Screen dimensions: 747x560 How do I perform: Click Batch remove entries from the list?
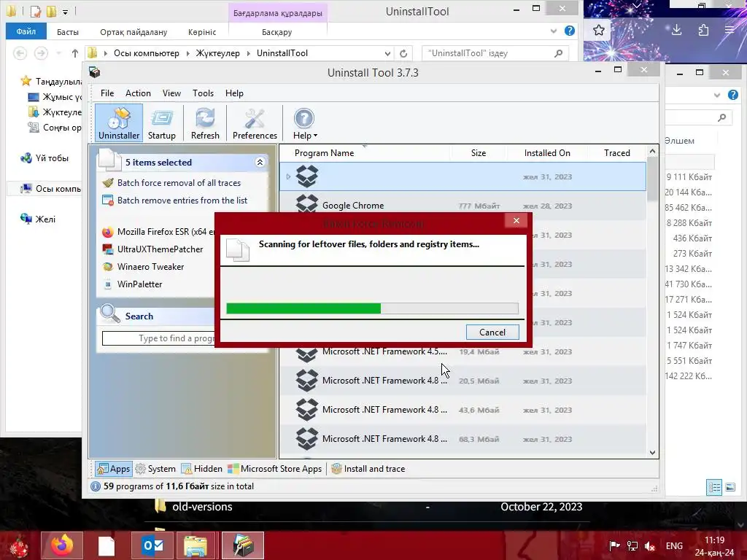(182, 201)
